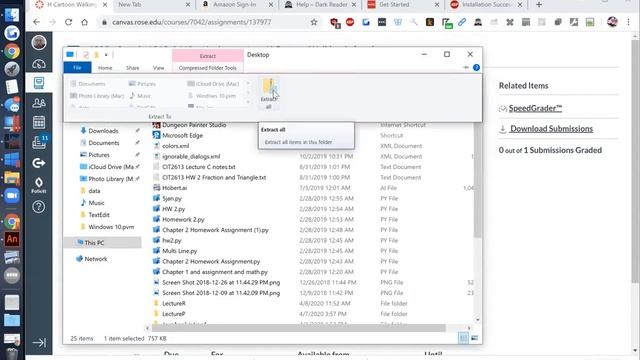Image resolution: width=640 pixels, height=360 pixels.
Task: Select ignorable_dialogs.xml file
Action: 191,156
